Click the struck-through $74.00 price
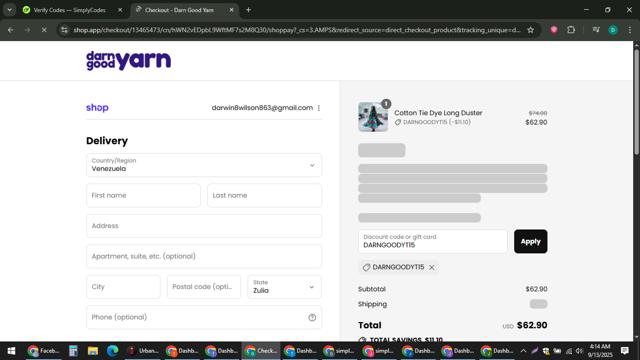 538,113
